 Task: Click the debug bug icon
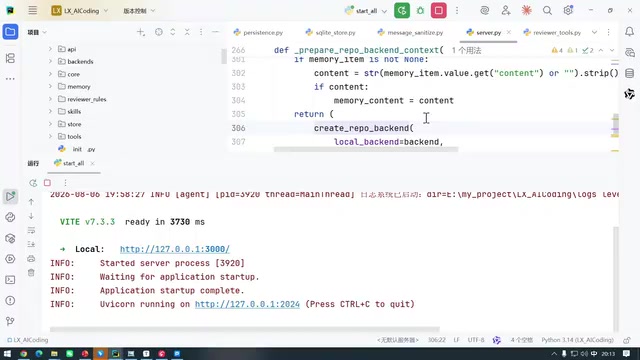click(x=420, y=11)
